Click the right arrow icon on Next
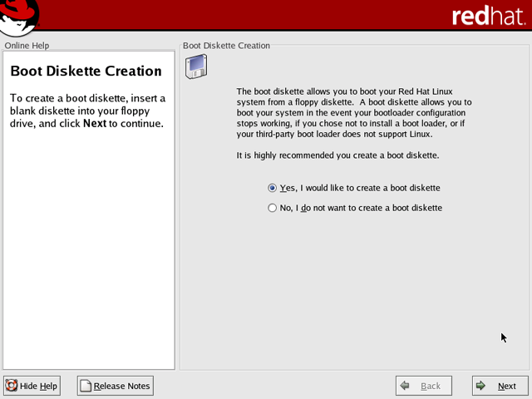The image size is (532, 399). 481,386
